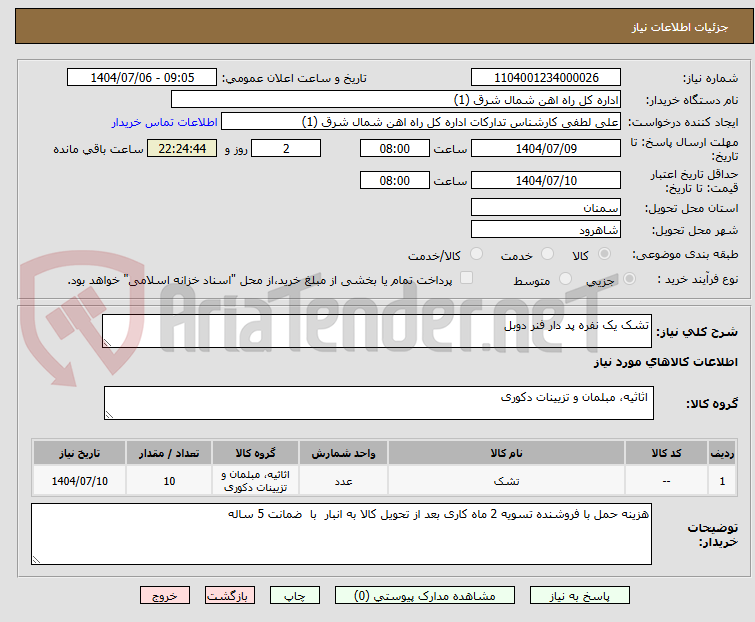Toggle the اسناد خزانه اسلامی payment checkbox
The width and height of the screenshot is (755, 622).
[467, 278]
